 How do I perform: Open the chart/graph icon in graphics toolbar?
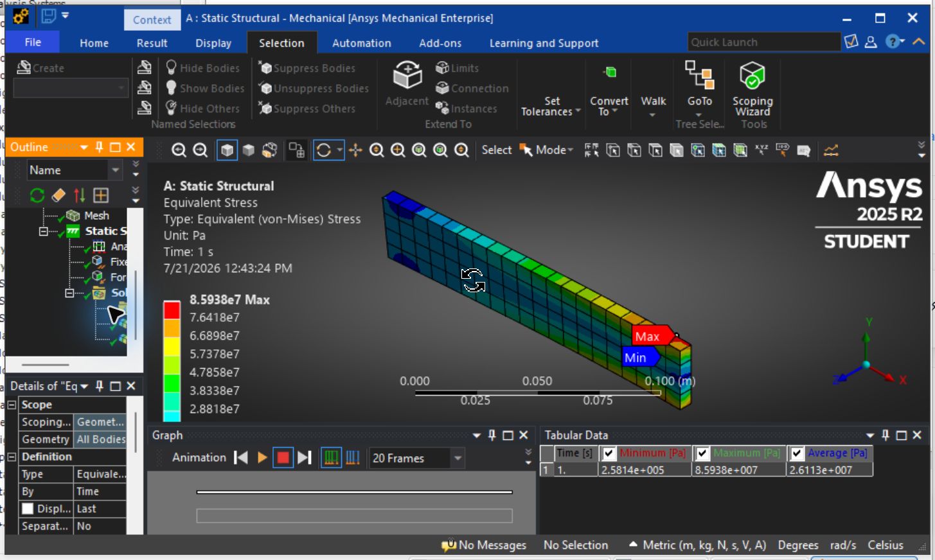(x=831, y=150)
